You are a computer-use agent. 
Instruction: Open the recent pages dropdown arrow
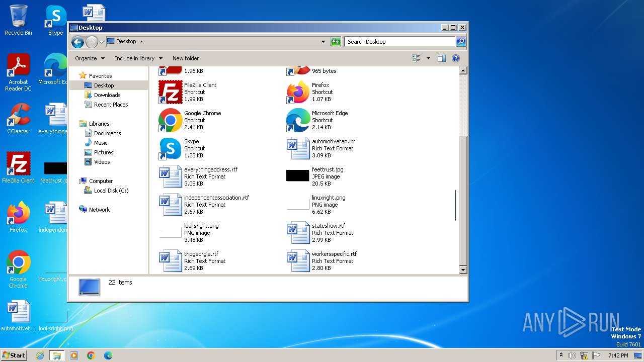102,42
